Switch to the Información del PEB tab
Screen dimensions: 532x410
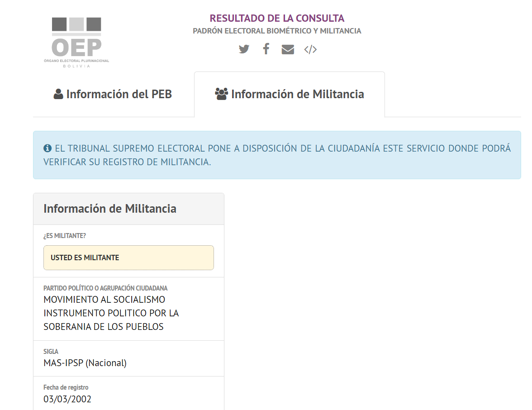(113, 94)
